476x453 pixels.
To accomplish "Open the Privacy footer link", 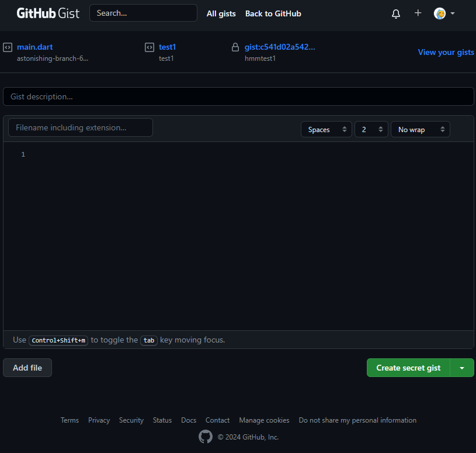I will (x=99, y=420).
